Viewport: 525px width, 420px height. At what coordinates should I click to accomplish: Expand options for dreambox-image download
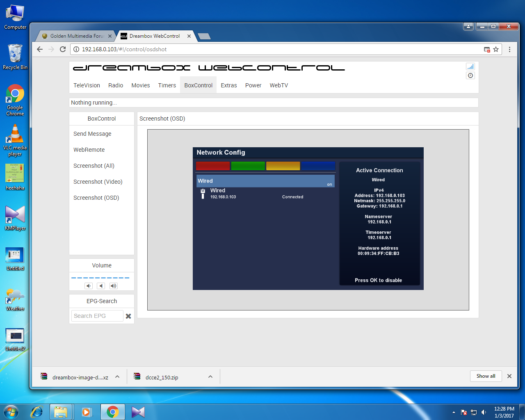tap(117, 377)
